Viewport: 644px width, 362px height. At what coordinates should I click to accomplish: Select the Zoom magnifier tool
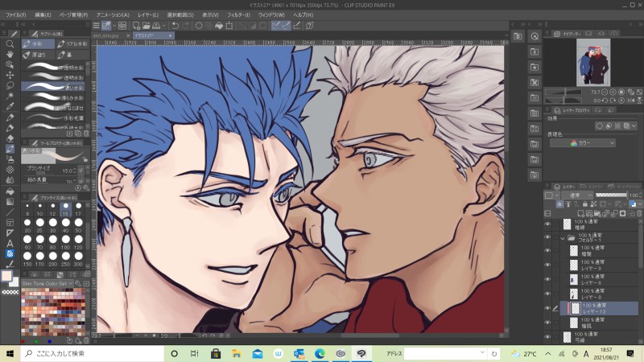(x=10, y=44)
